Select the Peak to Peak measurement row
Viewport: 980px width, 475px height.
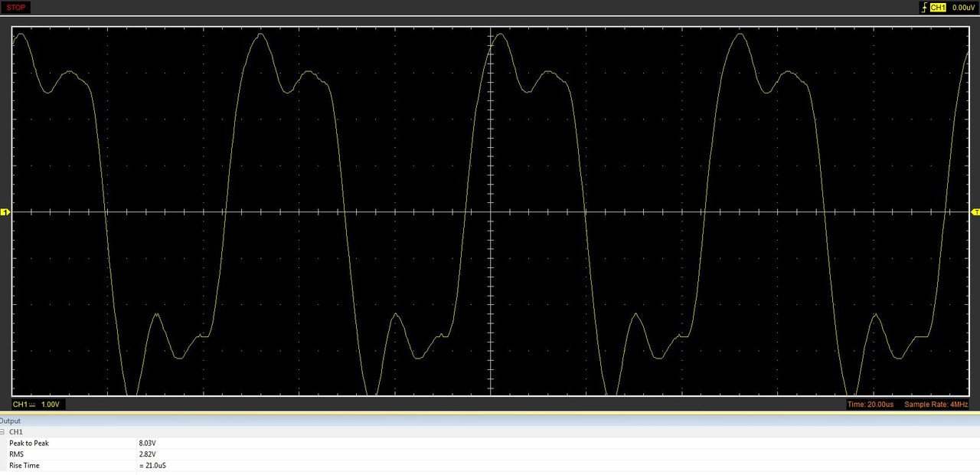(x=490, y=443)
